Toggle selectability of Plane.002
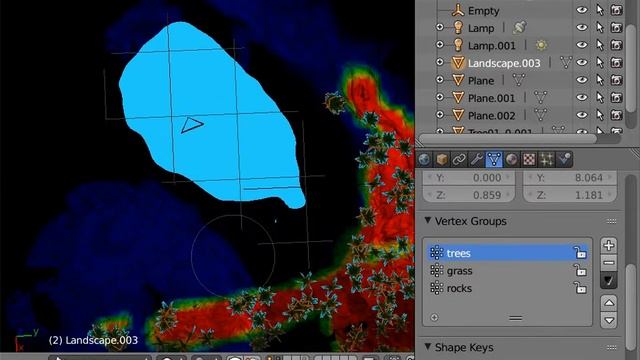Screen dimensions: 640x360 600,115
